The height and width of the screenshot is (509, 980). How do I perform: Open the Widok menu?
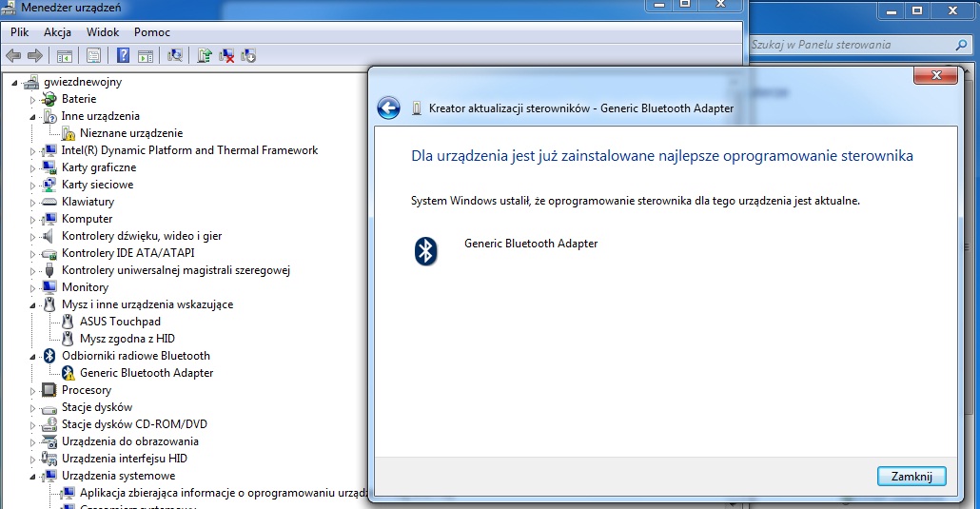(103, 32)
